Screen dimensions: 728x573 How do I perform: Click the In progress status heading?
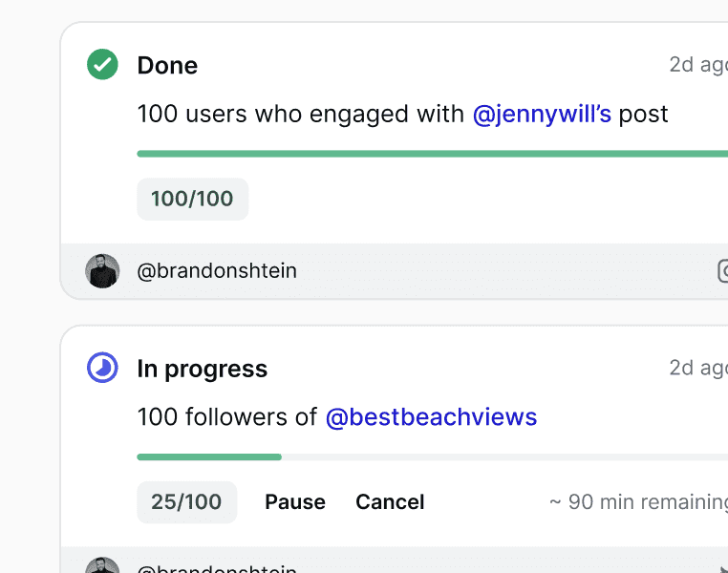click(202, 369)
